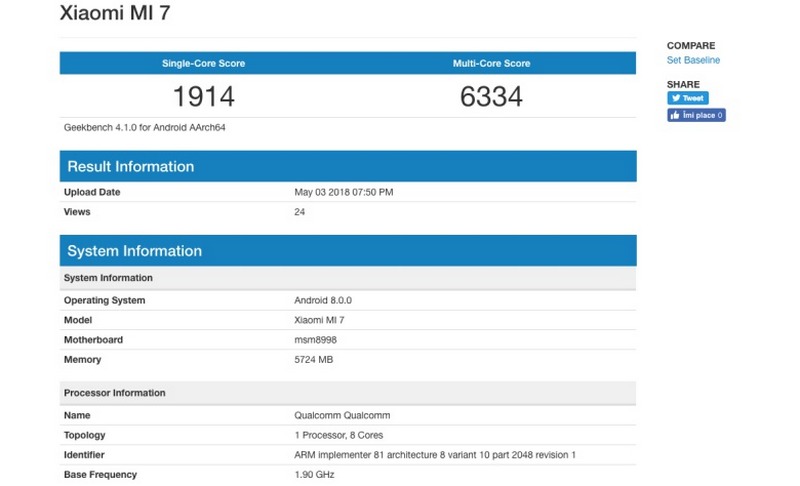The image size is (800, 486).
Task: Click the Facebook 'Îmi place' like button
Action: click(x=696, y=115)
